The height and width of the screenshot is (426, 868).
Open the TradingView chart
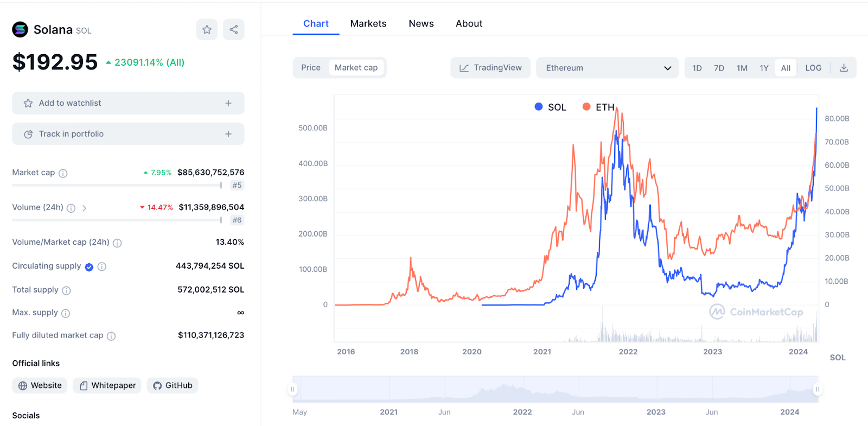(490, 68)
